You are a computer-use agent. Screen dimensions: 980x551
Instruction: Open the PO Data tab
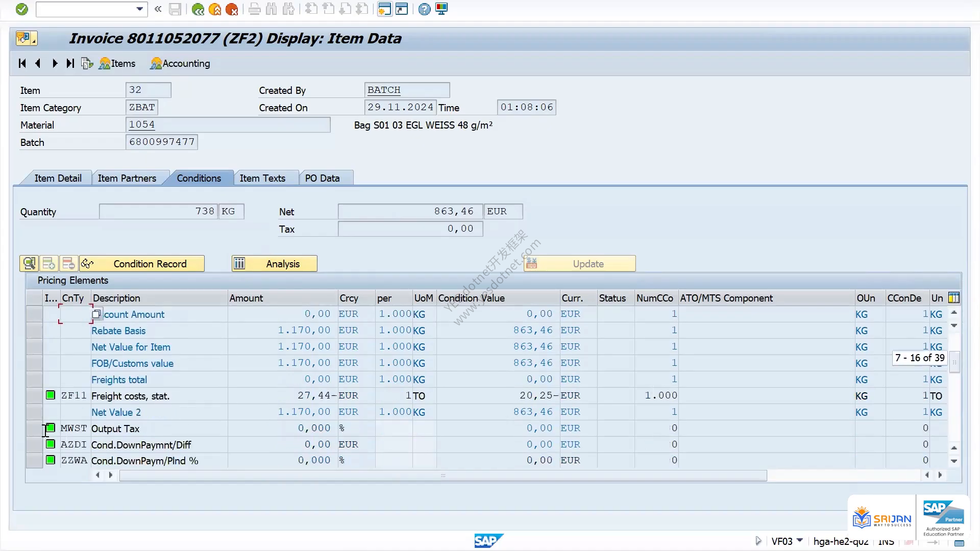pyautogui.click(x=322, y=178)
